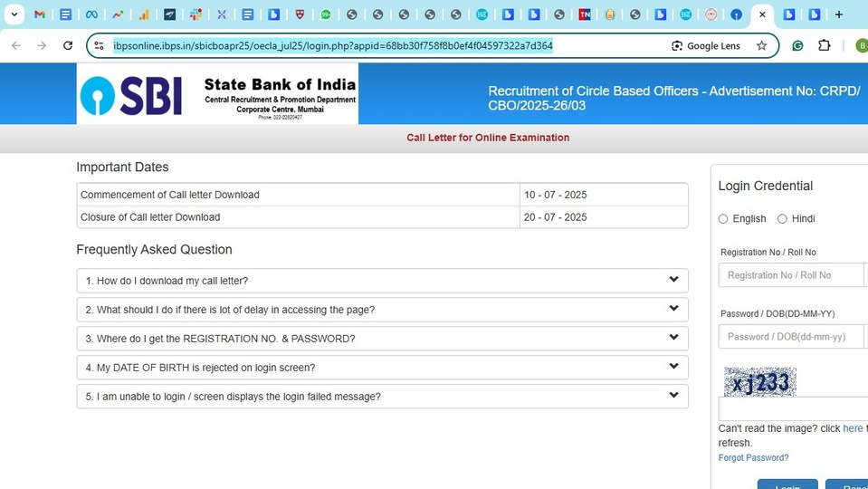Switch to the Meta tab

pos(91,15)
